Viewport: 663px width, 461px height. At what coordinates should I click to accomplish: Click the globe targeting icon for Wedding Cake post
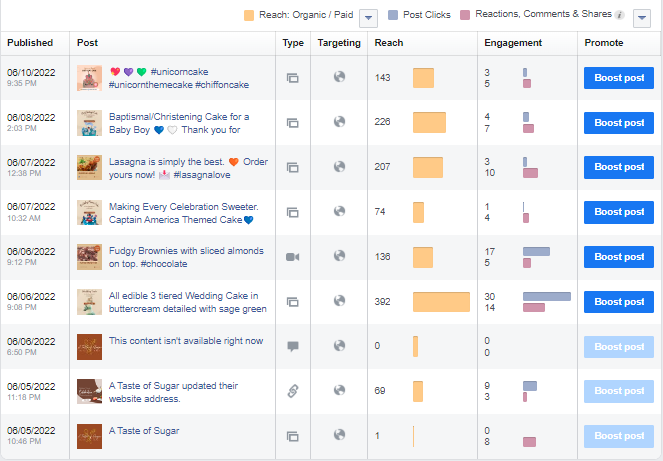339,301
